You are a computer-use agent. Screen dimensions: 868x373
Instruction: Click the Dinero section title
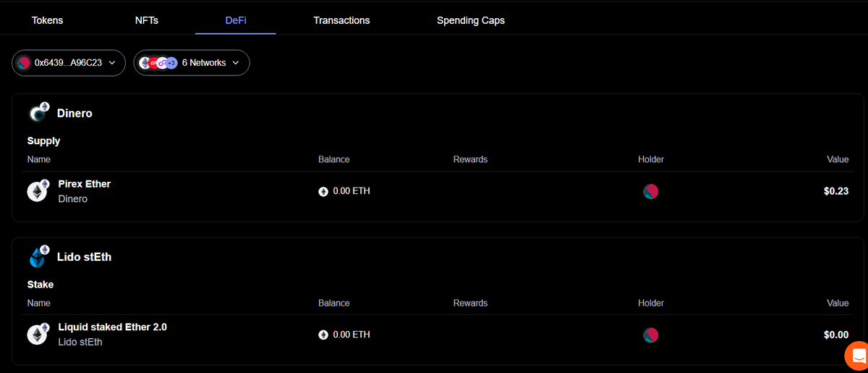pyautogui.click(x=75, y=114)
